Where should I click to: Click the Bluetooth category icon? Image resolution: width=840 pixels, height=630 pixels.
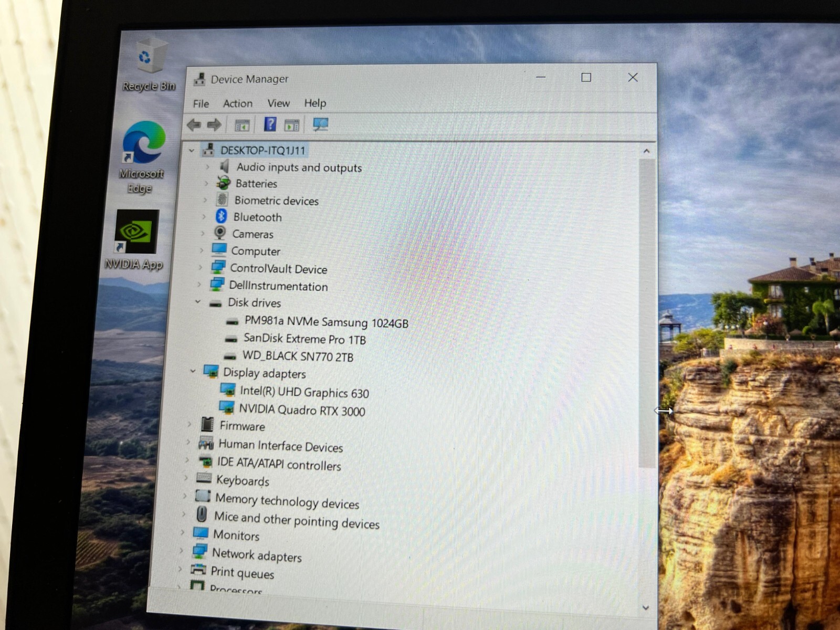222,216
